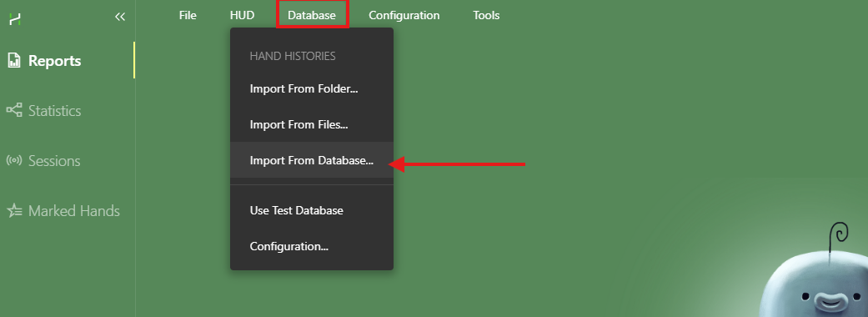Screen dimensions: 868x317
Task: Open the Reports section label
Action: pyautogui.click(x=55, y=60)
